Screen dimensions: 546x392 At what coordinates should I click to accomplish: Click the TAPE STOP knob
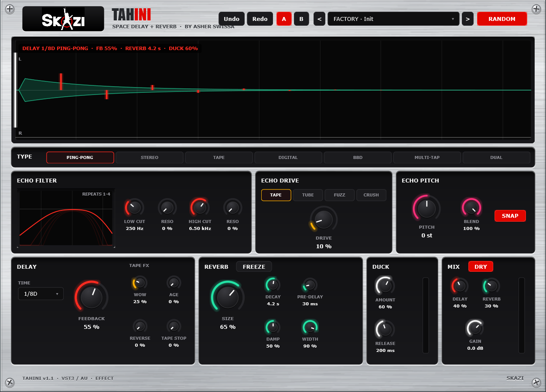(x=174, y=326)
